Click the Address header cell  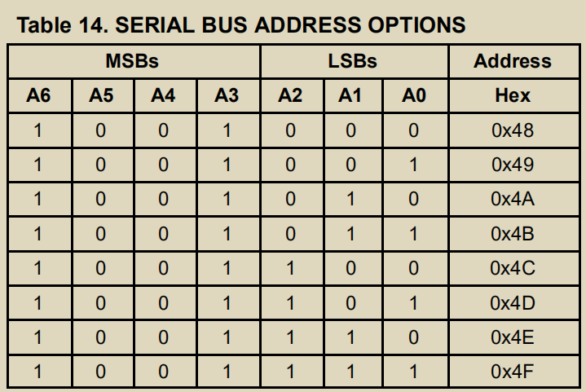pos(514,61)
